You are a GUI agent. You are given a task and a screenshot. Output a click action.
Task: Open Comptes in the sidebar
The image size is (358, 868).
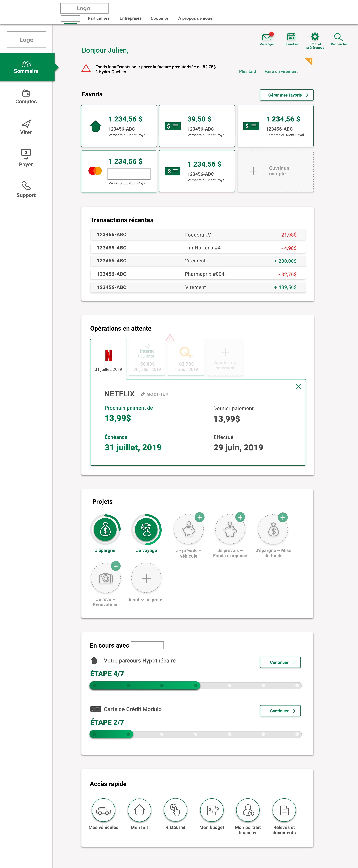click(26, 97)
